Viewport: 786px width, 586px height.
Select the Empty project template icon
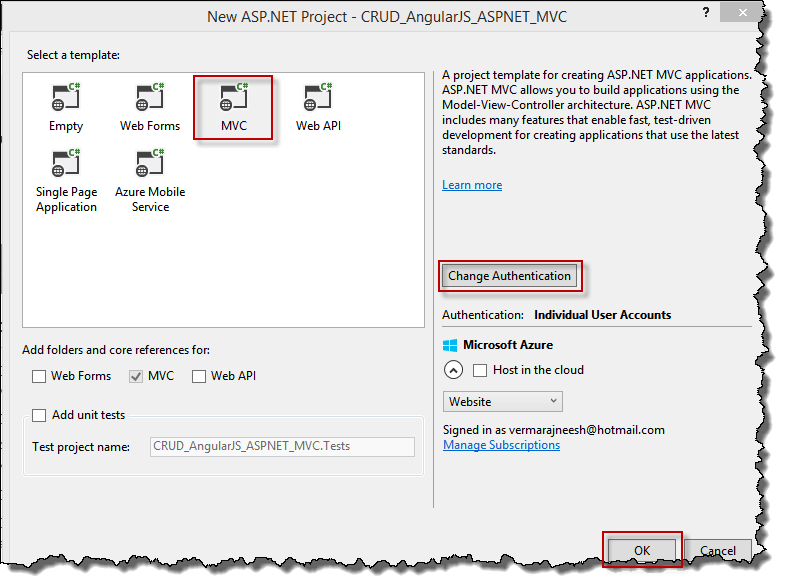tap(66, 98)
